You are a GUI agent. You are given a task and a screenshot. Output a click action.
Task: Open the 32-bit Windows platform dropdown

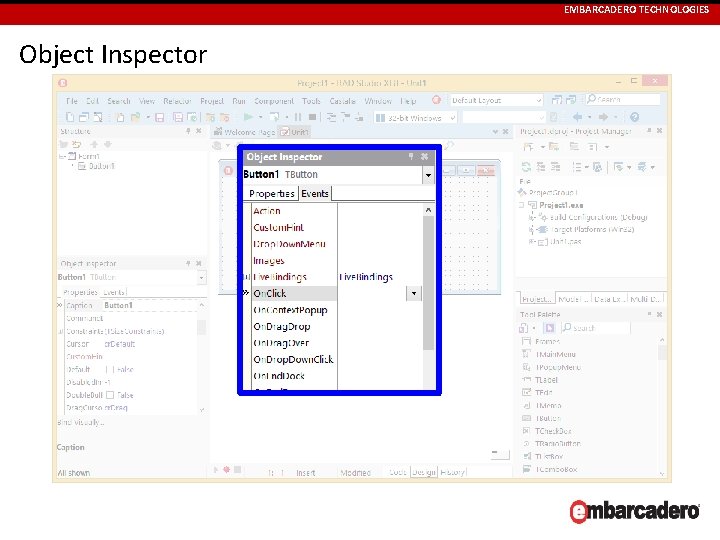pyautogui.click(x=452, y=118)
